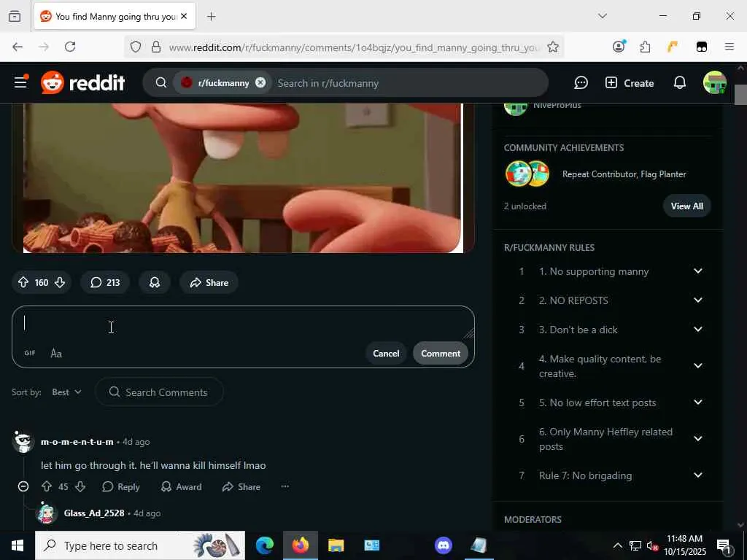Close the 'You find Manny' tab
Screen dimensions: 747x560
184,16
